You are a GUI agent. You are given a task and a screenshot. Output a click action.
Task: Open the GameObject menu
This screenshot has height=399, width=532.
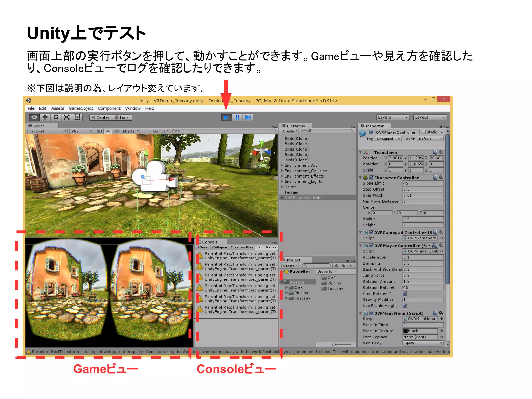[81, 108]
